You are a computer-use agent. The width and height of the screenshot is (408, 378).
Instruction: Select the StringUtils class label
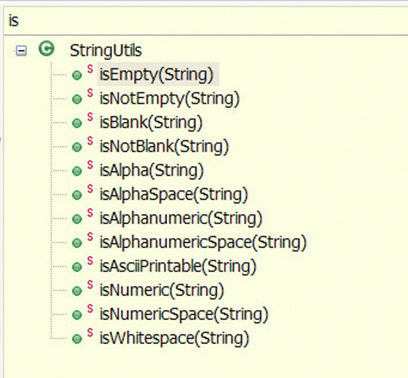106,51
